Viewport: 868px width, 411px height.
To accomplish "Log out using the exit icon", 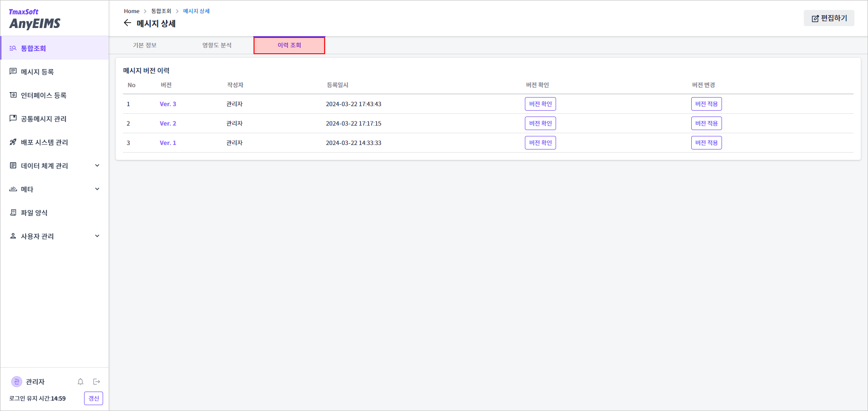I will (x=97, y=382).
